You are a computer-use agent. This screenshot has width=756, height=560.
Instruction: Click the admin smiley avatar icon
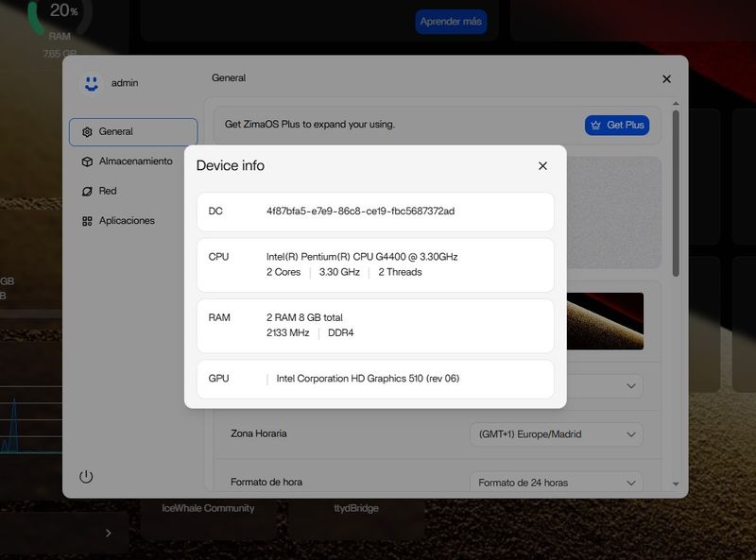(91, 83)
